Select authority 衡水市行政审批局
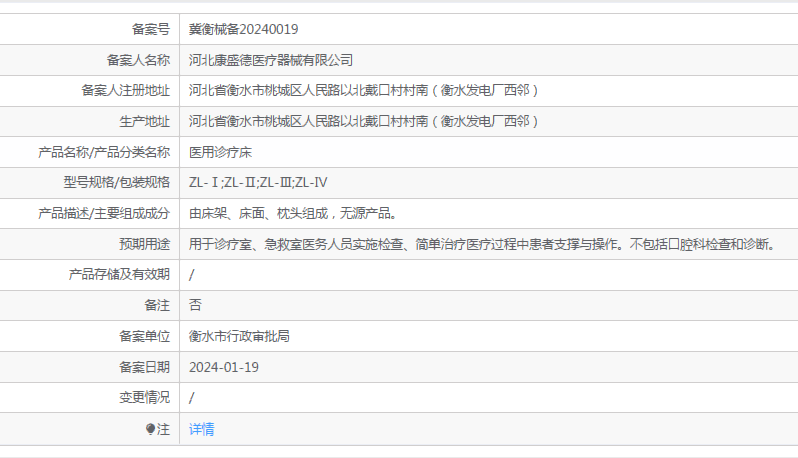This screenshot has width=798, height=458. (x=239, y=336)
